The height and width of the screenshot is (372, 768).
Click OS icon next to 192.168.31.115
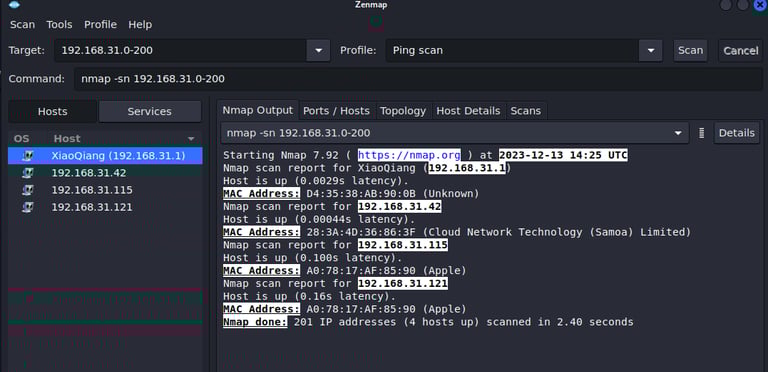coord(28,190)
